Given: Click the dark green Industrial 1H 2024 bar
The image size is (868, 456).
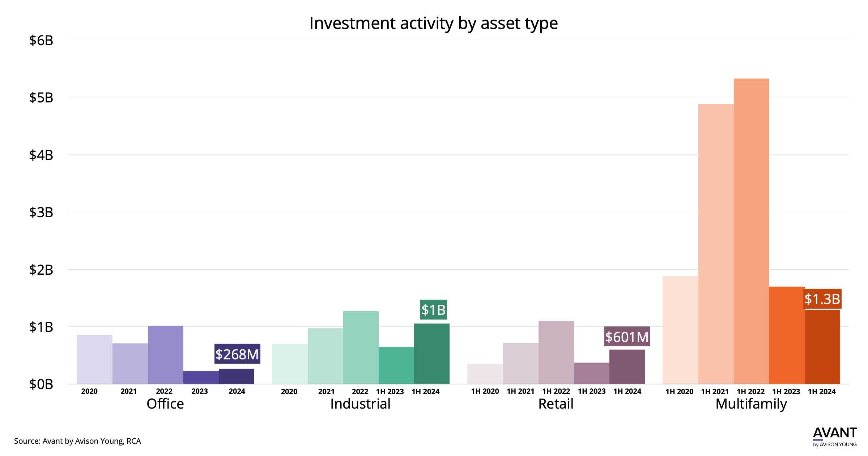Looking at the screenshot, I should click(x=431, y=354).
